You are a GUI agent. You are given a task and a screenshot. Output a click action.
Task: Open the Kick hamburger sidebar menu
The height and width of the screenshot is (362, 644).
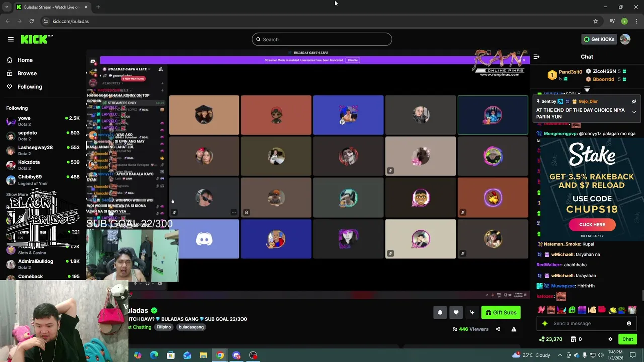click(x=11, y=39)
